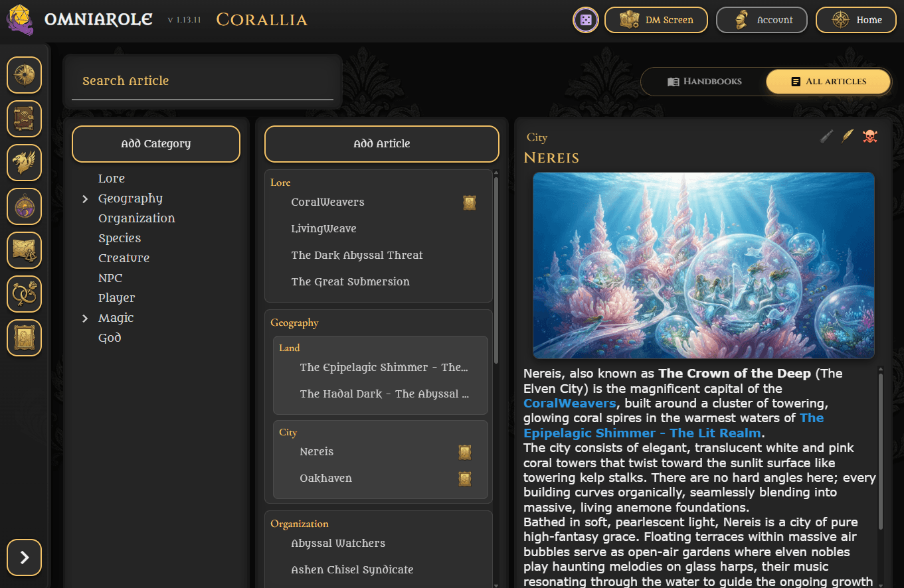Screen dimensions: 904x588
Task: Click the portrait icon beside Nereis
Action: [465, 453]
